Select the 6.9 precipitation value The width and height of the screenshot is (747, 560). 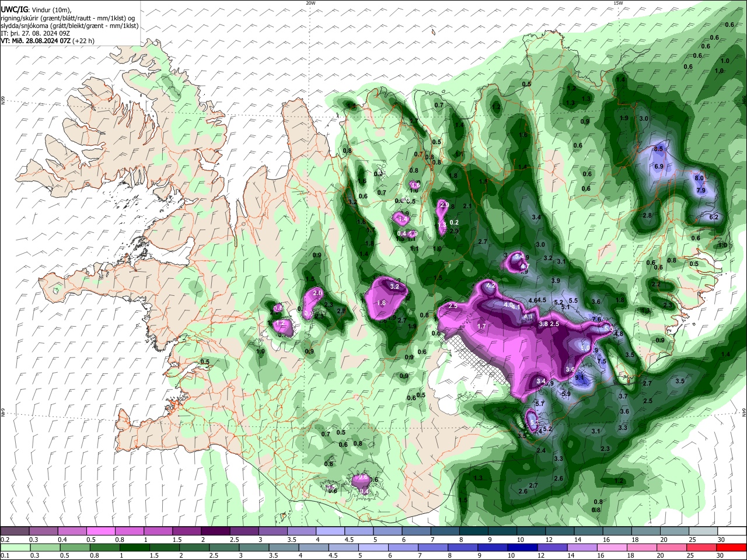coord(659,166)
